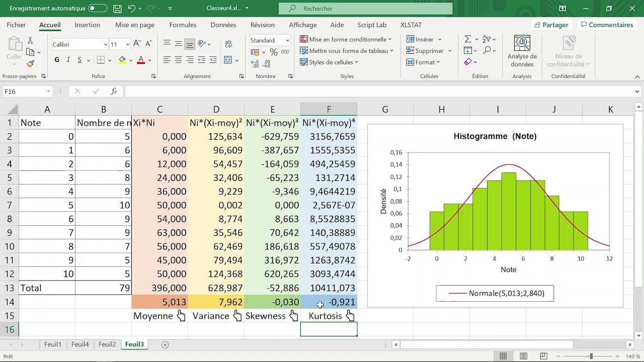This screenshot has height=362, width=644.
Task: Switch to the XLSTAT tab
Action: pyautogui.click(x=411, y=25)
